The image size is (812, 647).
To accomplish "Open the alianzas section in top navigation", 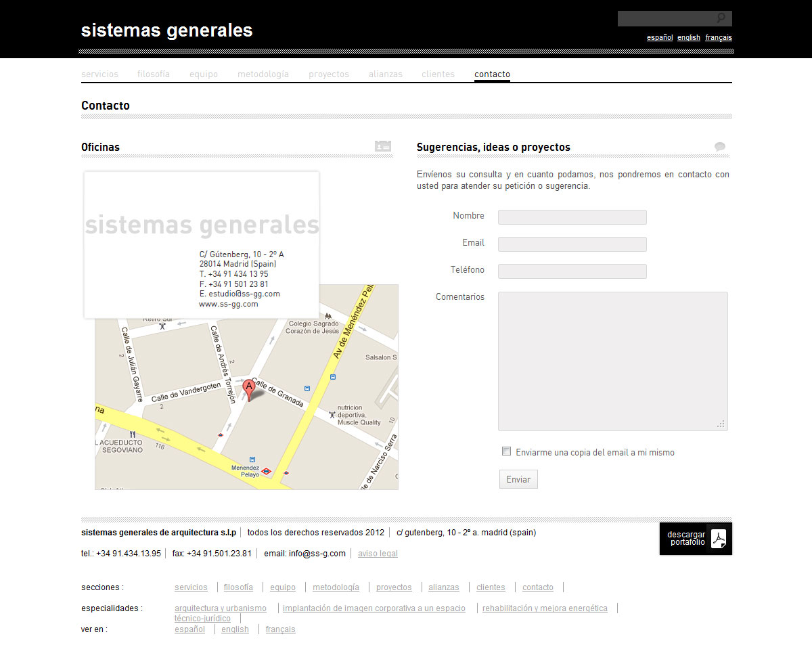I will tap(386, 74).
